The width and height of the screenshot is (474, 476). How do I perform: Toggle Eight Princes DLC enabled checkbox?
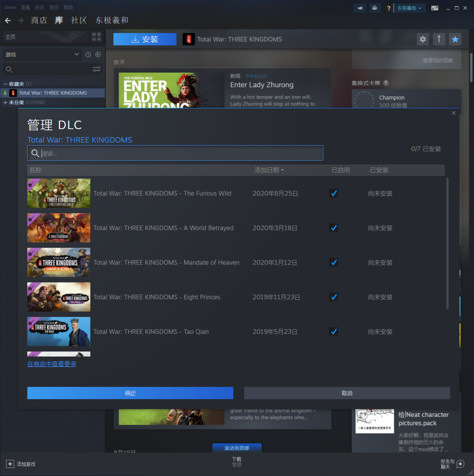coord(334,297)
